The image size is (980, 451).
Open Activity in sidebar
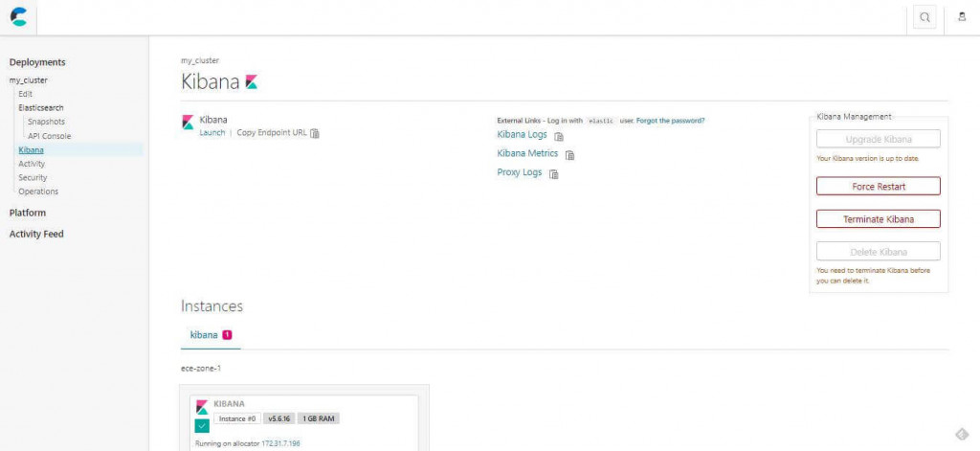click(x=32, y=164)
